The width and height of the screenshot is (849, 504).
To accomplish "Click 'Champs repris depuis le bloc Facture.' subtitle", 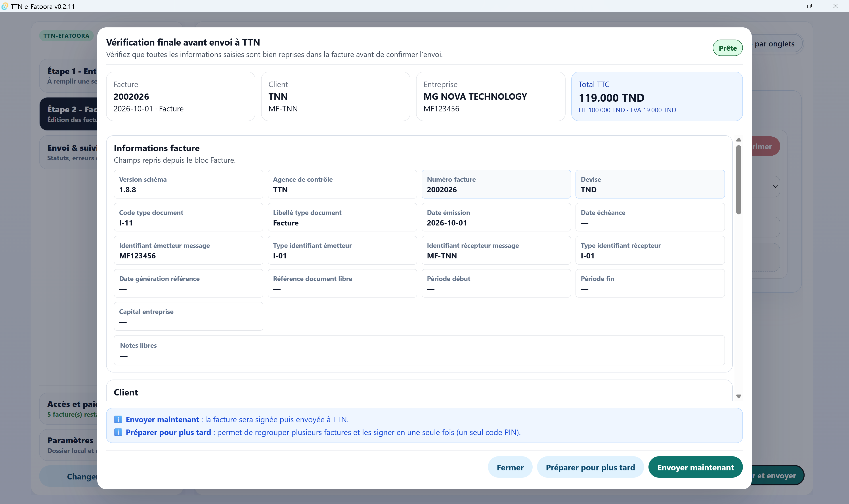I will [175, 160].
